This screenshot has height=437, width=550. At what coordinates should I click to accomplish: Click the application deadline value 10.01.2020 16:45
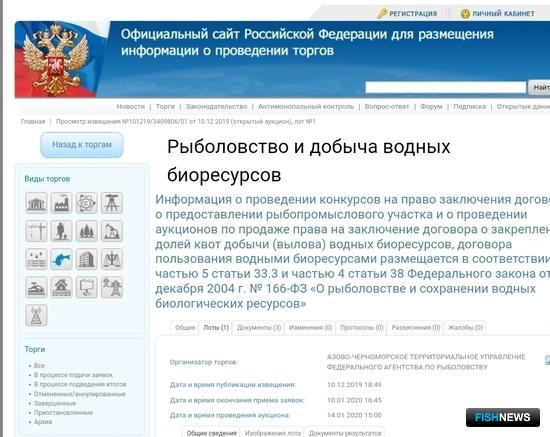click(354, 400)
